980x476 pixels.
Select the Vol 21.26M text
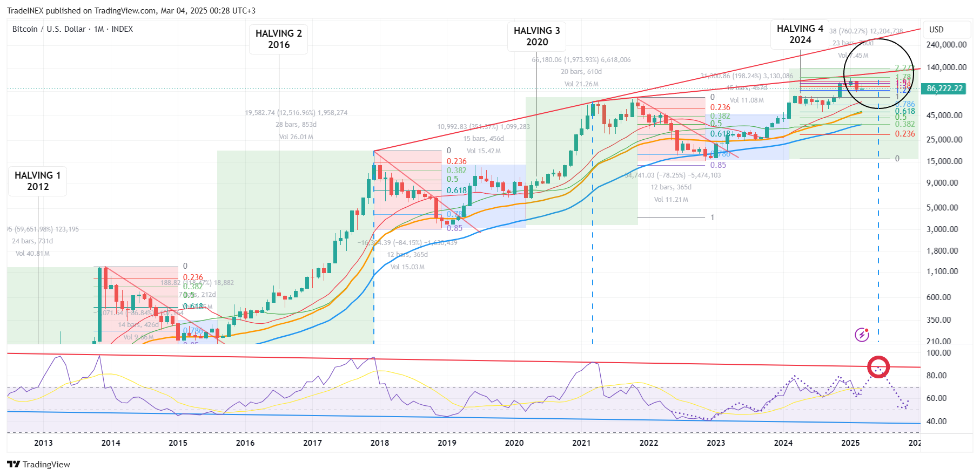click(x=581, y=84)
